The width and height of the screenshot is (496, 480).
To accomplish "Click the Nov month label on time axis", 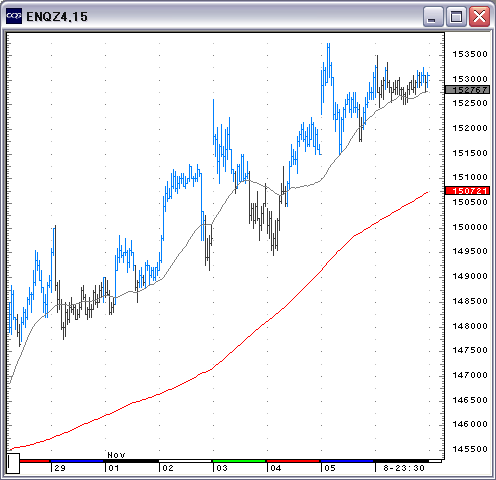I will [116, 455].
